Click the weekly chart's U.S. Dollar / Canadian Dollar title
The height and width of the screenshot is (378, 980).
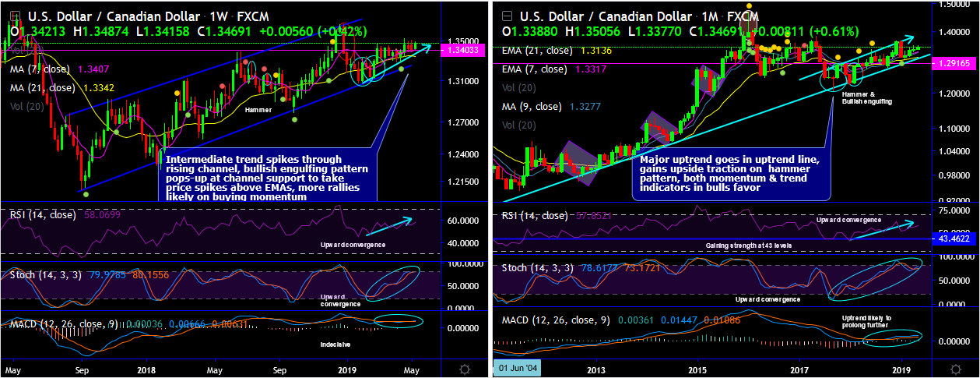pyautogui.click(x=115, y=16)
